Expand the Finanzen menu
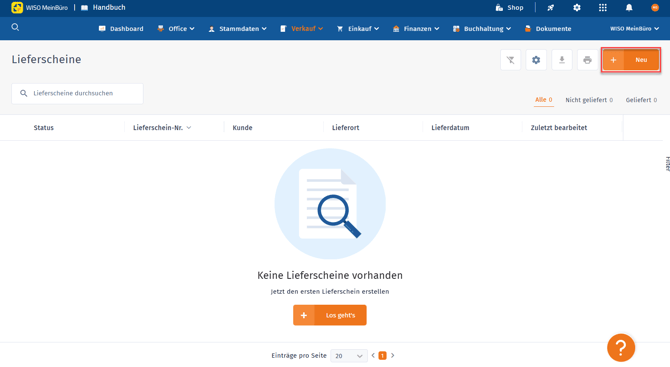 coord(416,29)
